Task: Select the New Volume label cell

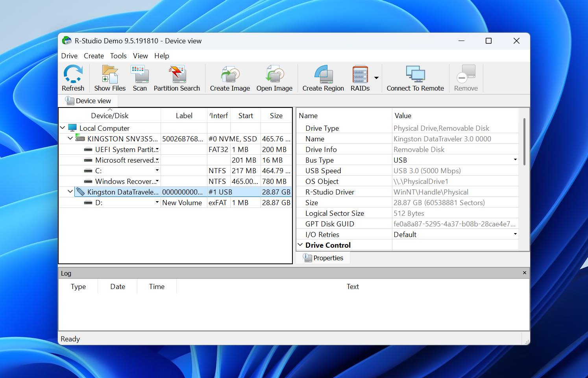Action: click(x=184, y=203)
